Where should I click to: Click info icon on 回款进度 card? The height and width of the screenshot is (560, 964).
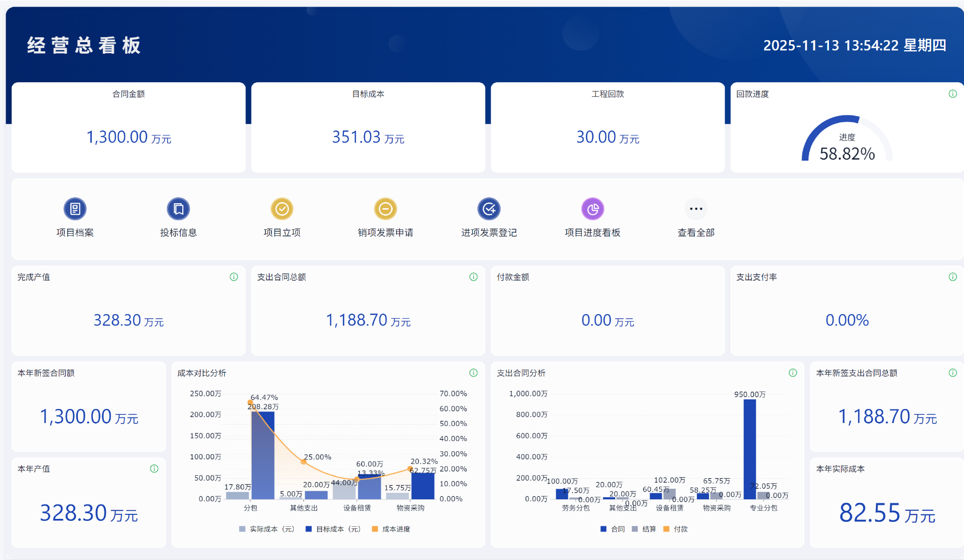pyautogui.click(x=952, y=94)
